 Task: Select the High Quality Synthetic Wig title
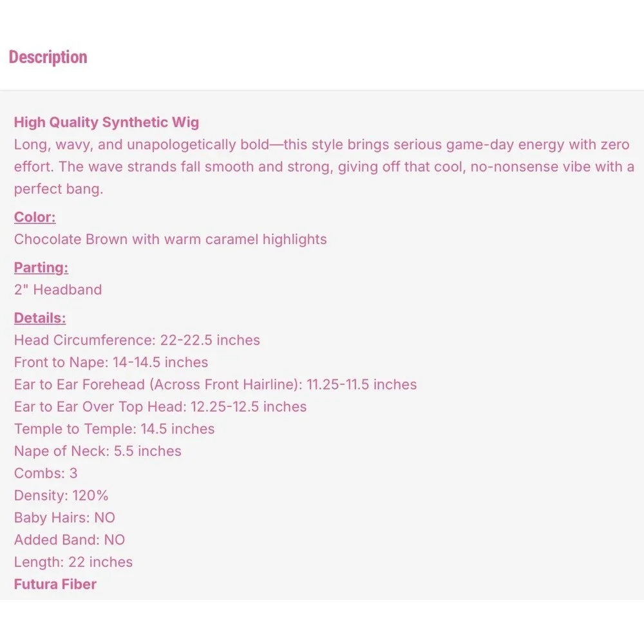106,122
